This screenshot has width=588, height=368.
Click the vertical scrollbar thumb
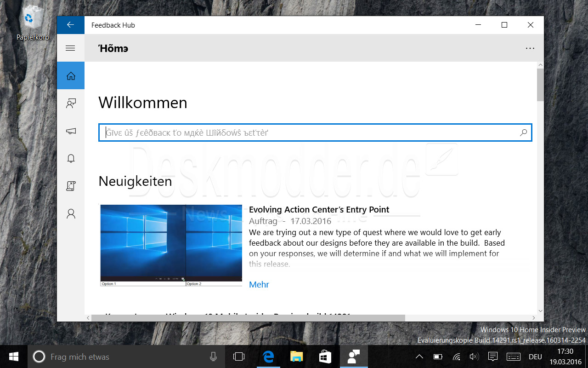pos(540,85)
